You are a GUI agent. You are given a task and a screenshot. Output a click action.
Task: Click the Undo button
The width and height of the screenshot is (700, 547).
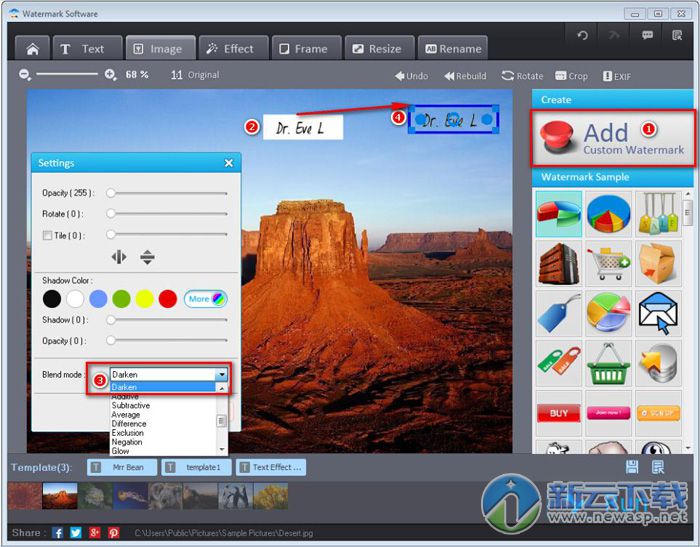[x=412, y=76]
